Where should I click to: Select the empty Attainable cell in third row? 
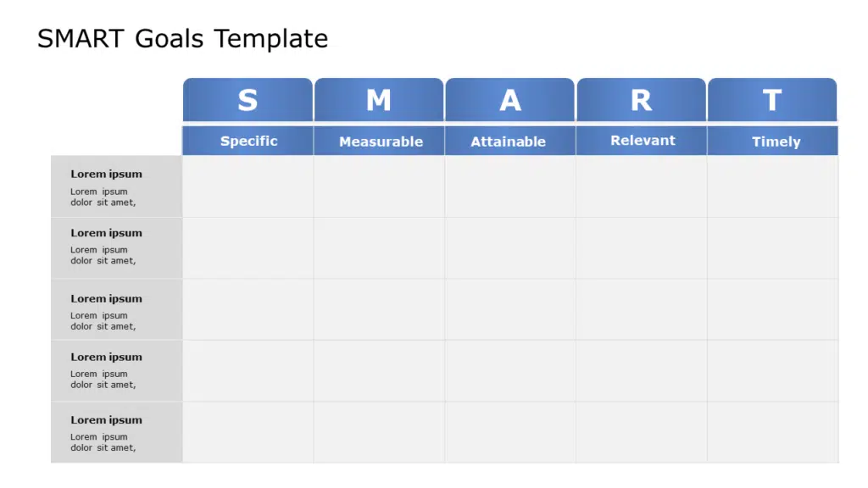pos(509,309)
